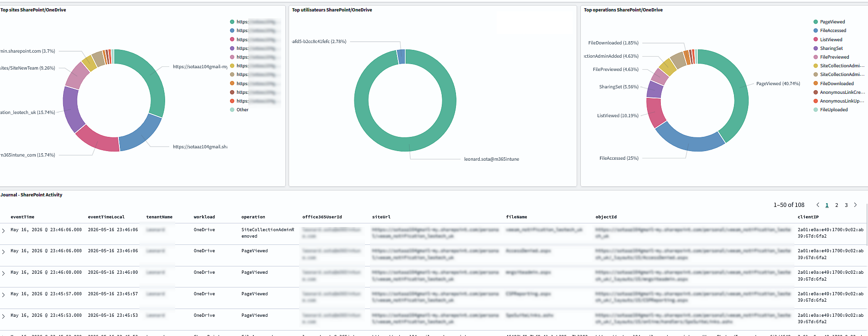Image resolution: width=868 pixels, height=336 pixels.
Task: Sort table by operation column
Action: tap(253, 217)
